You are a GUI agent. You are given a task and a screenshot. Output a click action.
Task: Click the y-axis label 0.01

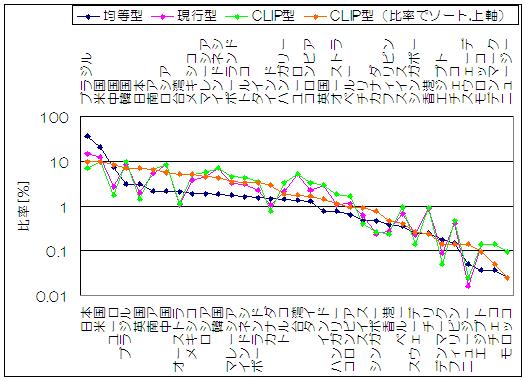52,297
